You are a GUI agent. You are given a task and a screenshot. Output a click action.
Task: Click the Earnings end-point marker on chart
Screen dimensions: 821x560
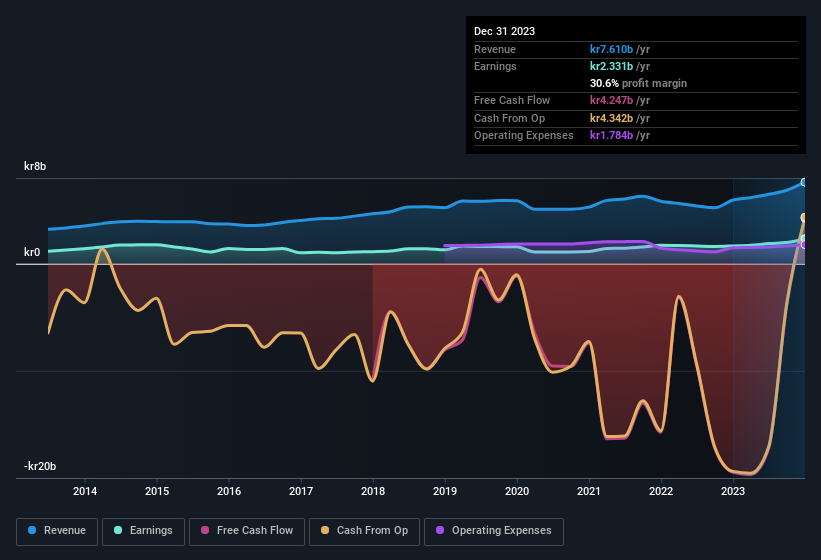pyautogui.click(x=804, y=239)
